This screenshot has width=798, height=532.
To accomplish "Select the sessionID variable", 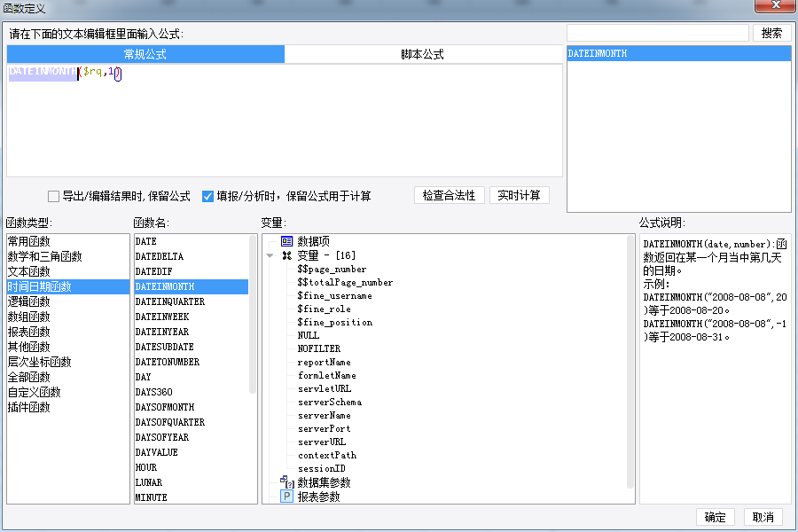I will (x=322, y=468).
